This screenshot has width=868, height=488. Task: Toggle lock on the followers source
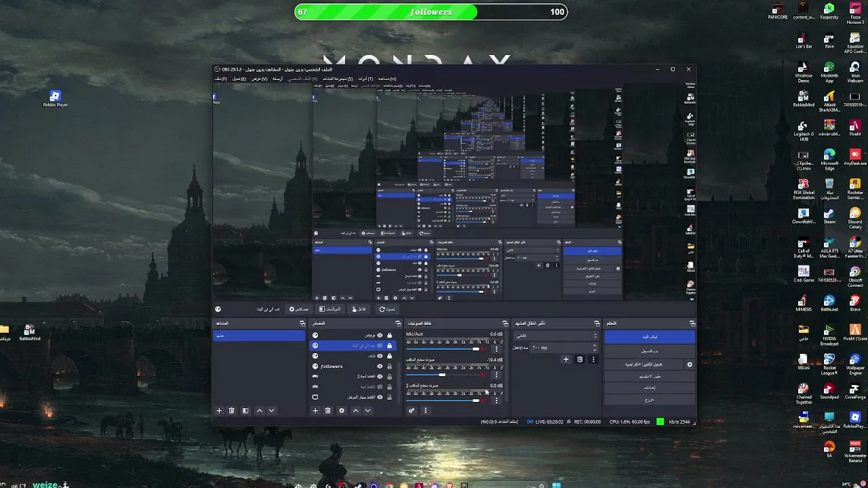(x=389, y=366)
